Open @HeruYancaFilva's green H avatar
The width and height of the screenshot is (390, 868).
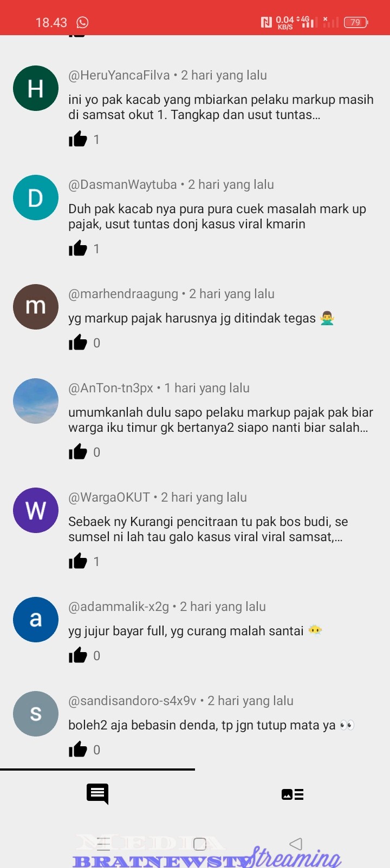coord(36,88)
